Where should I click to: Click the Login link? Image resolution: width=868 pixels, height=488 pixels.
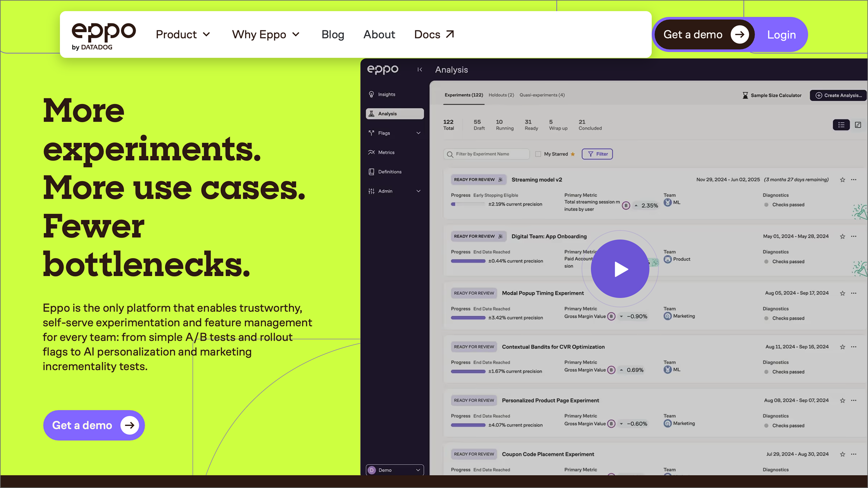tap(782, 35)
